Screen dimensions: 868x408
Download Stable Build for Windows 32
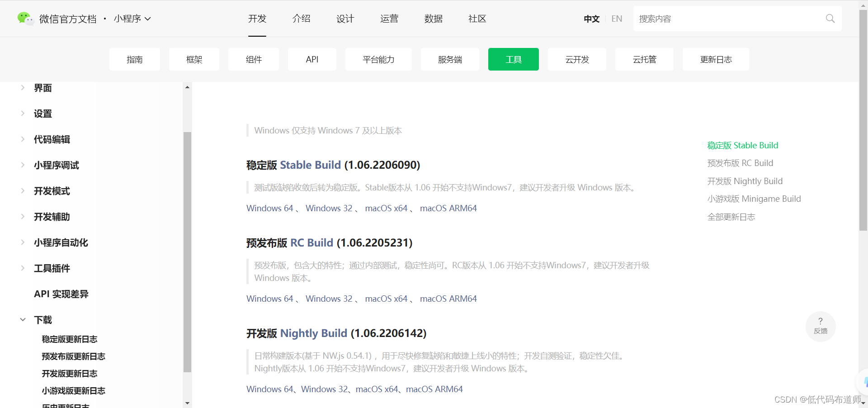tap(329, 208)
